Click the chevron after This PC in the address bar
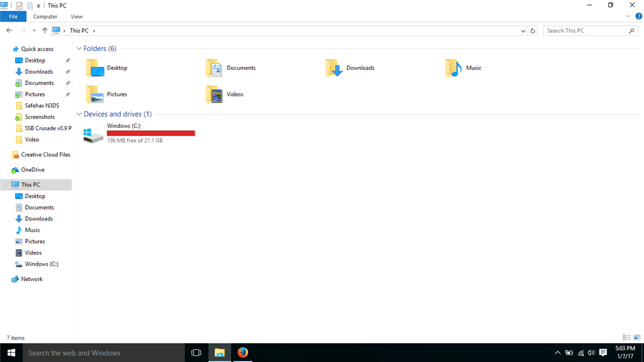 tap(94, 30)
